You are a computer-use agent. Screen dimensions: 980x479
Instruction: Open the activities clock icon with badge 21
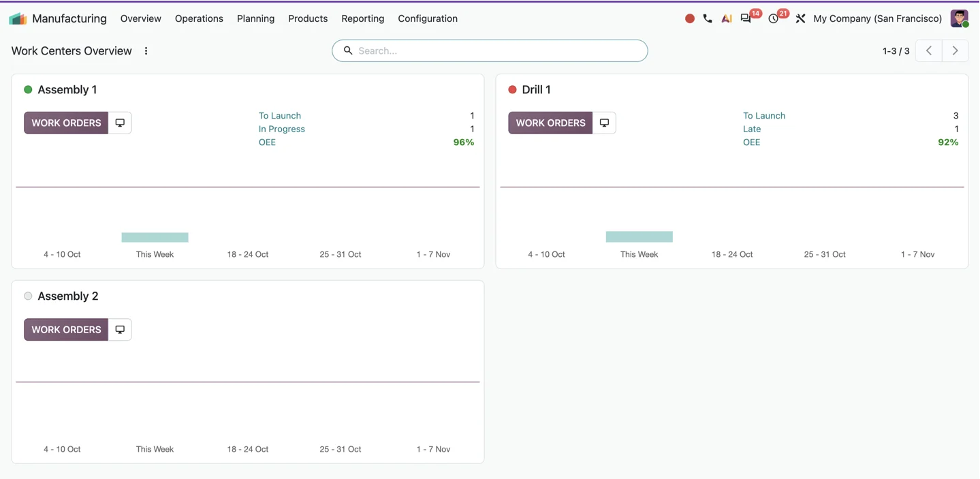(x=774, y=19)
